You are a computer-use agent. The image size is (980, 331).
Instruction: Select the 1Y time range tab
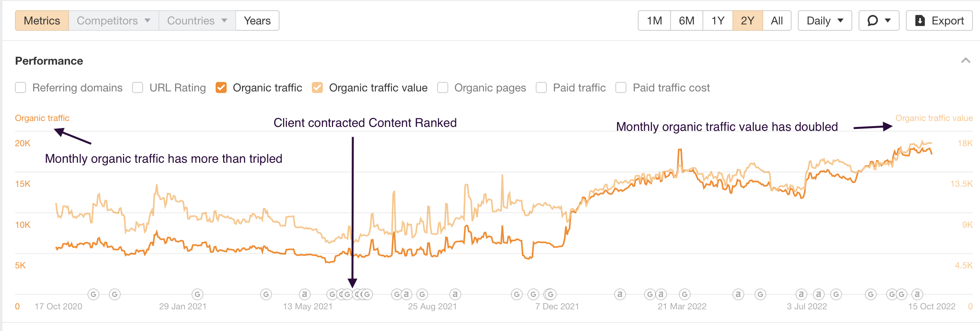(717, 20)
